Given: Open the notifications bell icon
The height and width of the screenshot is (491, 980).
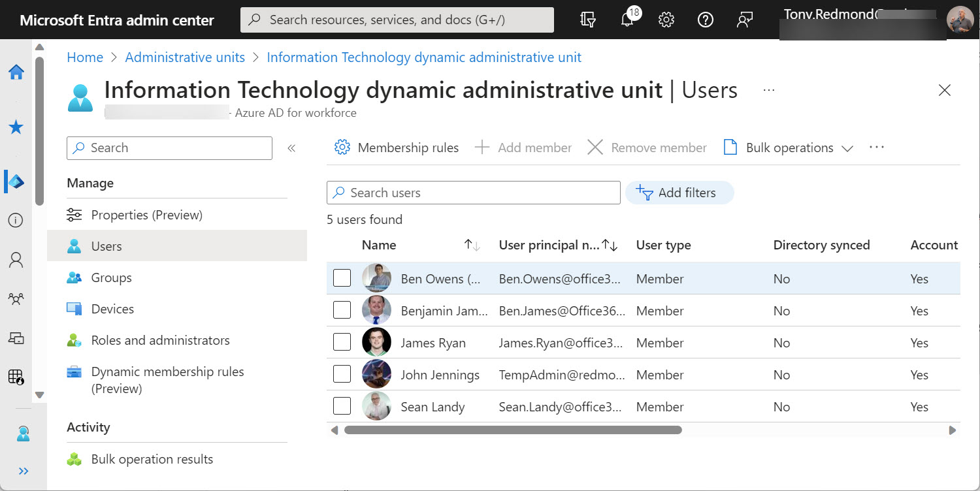Looking at the screenshot, I should 627,20.
